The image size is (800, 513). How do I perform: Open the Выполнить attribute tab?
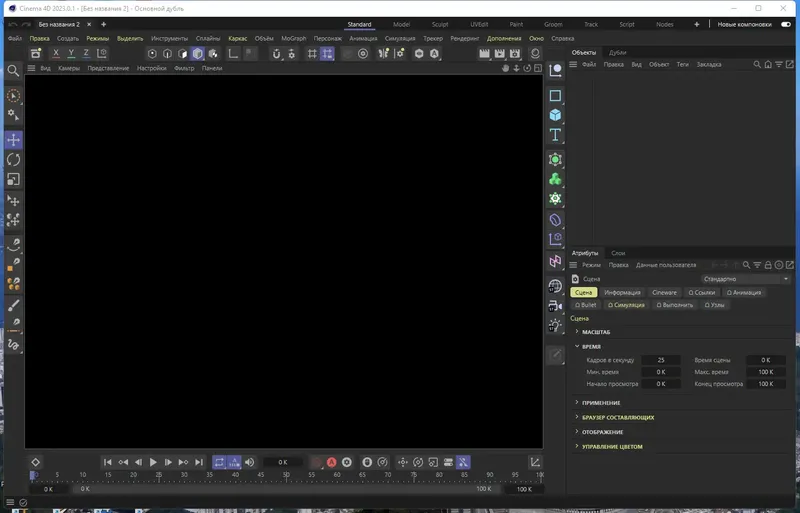click(x=674, y=305)
